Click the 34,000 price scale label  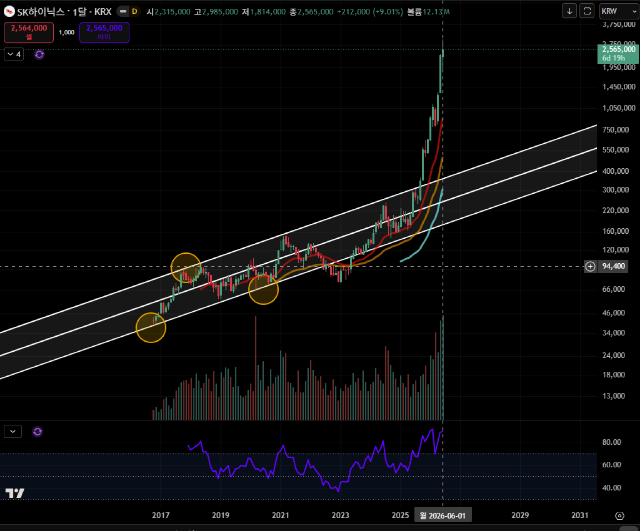613,333
